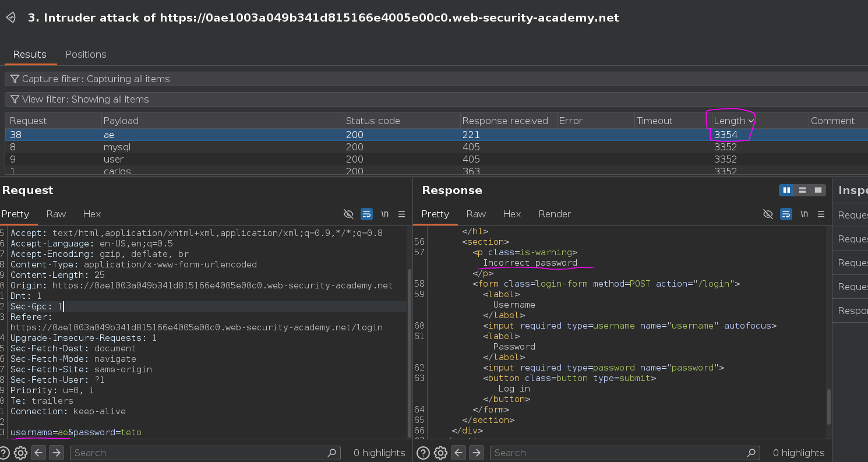Screen dimensions: 868x462
Task: Click the Content-Length: 25 header line
Action: coord(58,275)
